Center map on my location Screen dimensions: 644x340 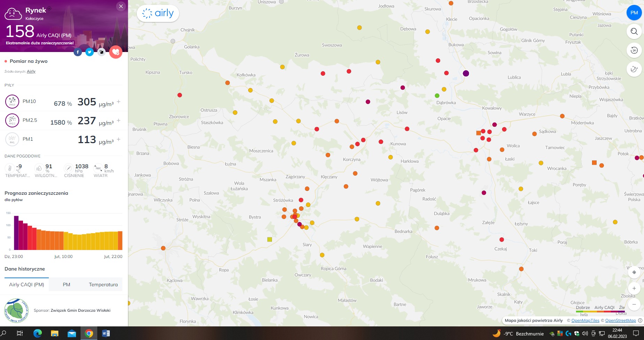pos(634,272)
